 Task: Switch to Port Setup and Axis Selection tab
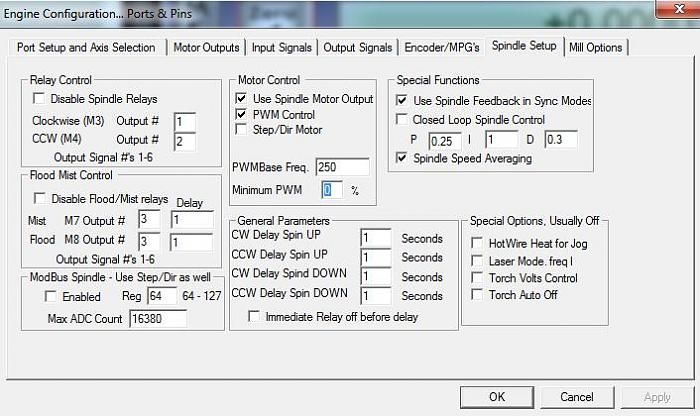pos(86,47)
